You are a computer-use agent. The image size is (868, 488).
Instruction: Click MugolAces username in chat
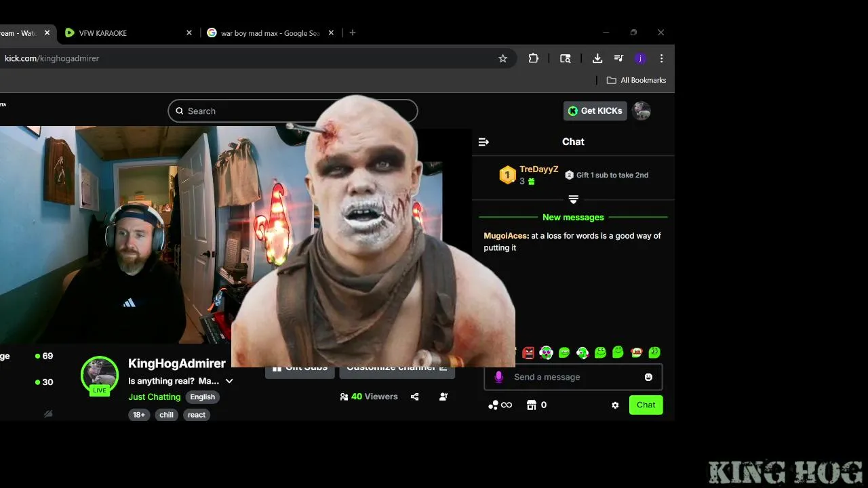tap(506, 236)
